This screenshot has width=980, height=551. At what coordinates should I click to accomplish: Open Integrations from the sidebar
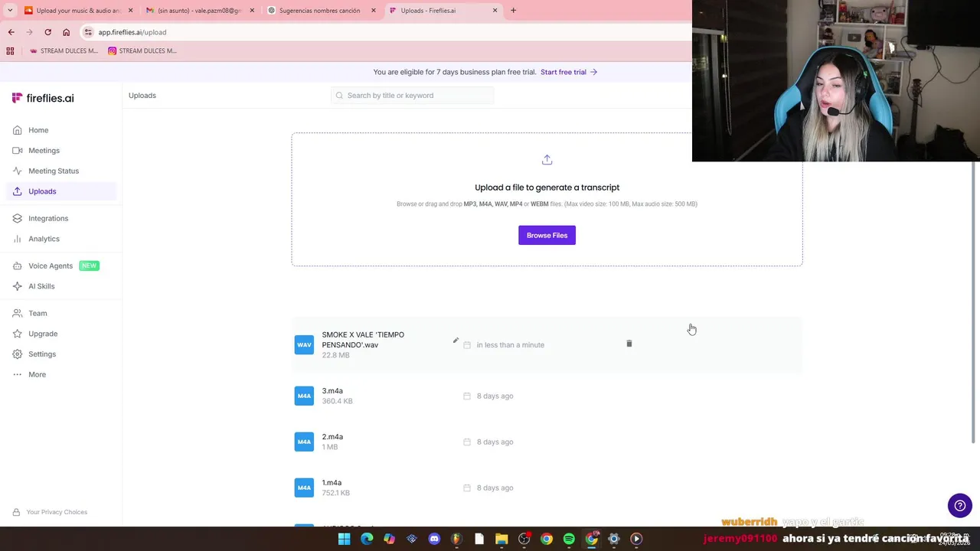[x=61, y=218]
